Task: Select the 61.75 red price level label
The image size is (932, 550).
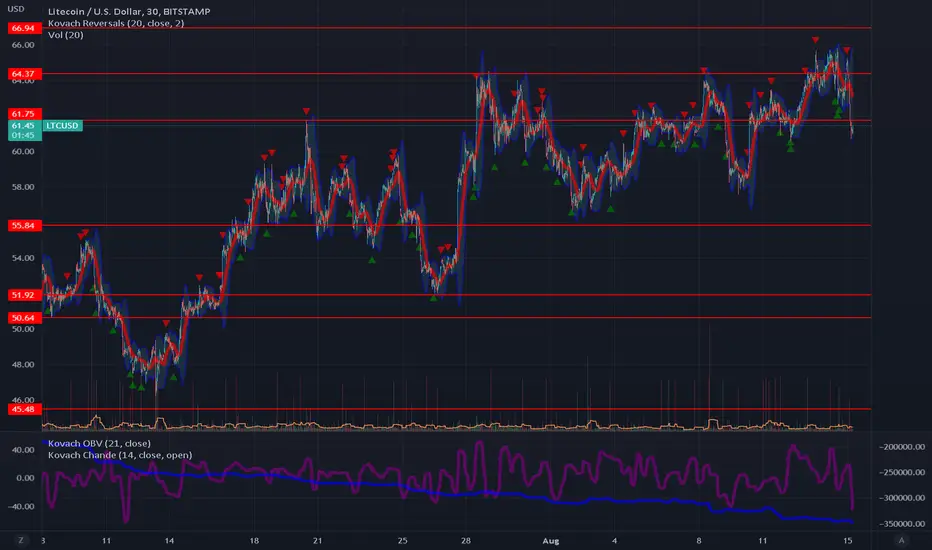Action: click(24, 114)
